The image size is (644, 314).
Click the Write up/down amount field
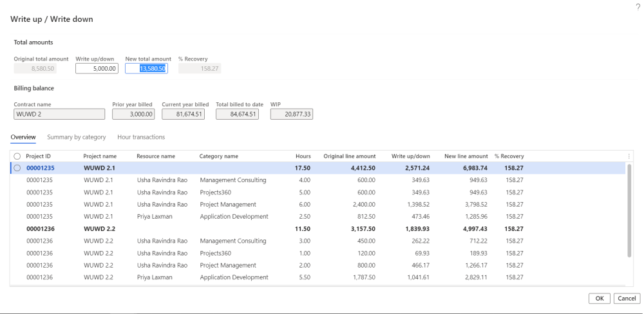click(97, 68)
